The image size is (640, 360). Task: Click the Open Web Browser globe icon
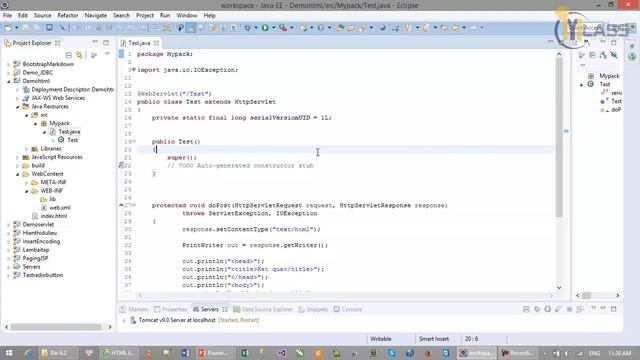pos(382,28)
